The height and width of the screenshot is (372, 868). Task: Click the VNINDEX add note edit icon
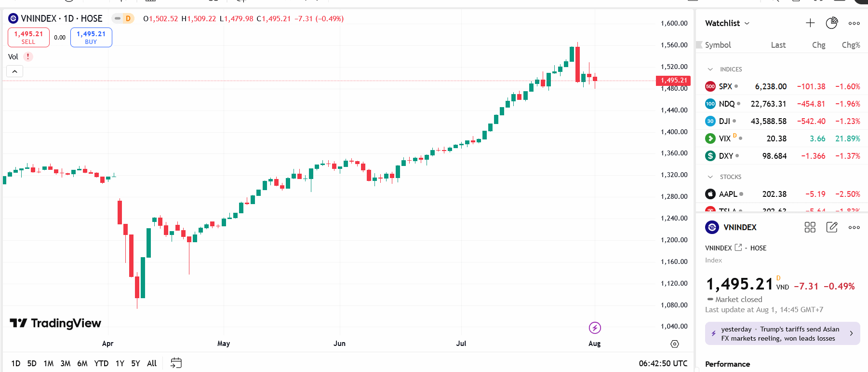coord(832,227)
